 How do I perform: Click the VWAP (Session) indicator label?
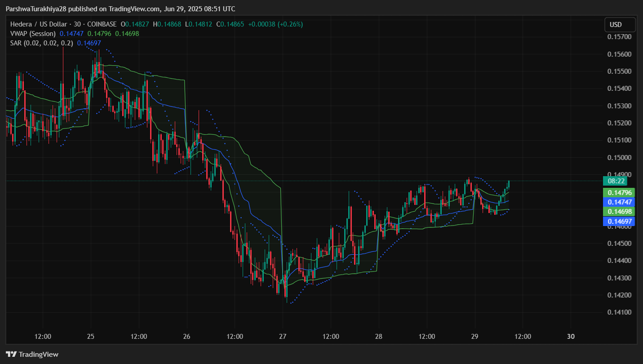33,33
